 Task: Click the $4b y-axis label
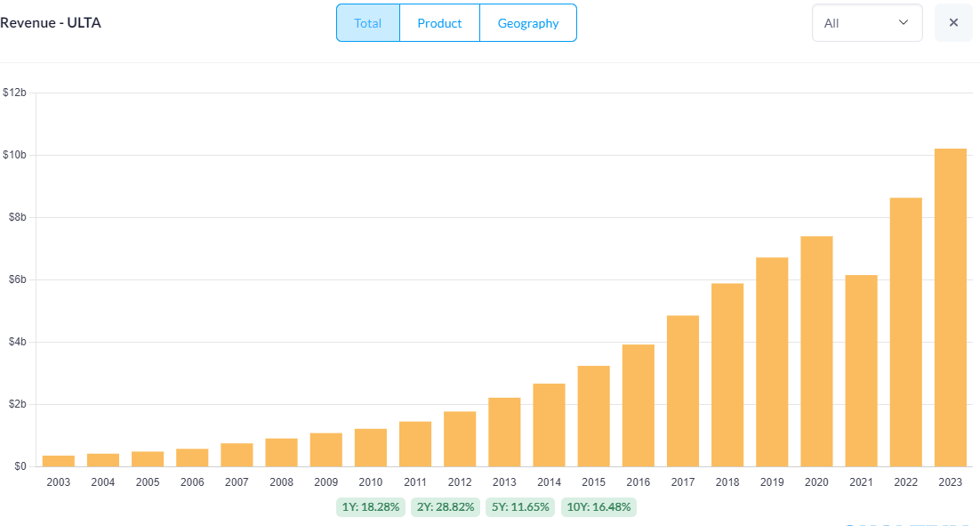point(18,342)
